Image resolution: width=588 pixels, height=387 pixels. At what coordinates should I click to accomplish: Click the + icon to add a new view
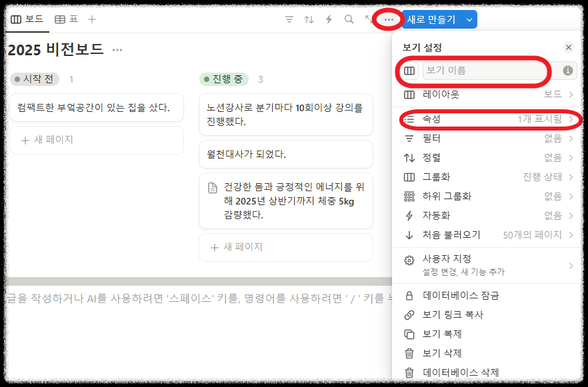click(91, 19)
